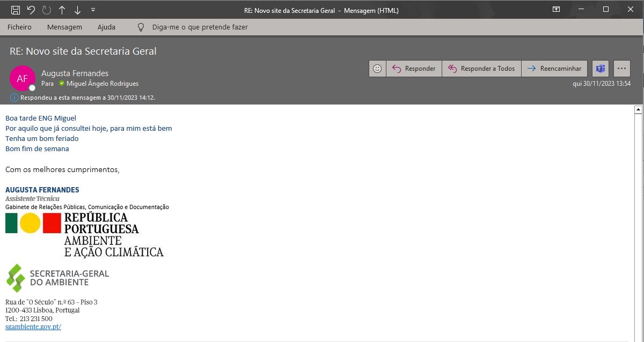Click the 'Diga-me o que pretende fazer' field
This screenshot has width=644, height=342.
[200, 27]
